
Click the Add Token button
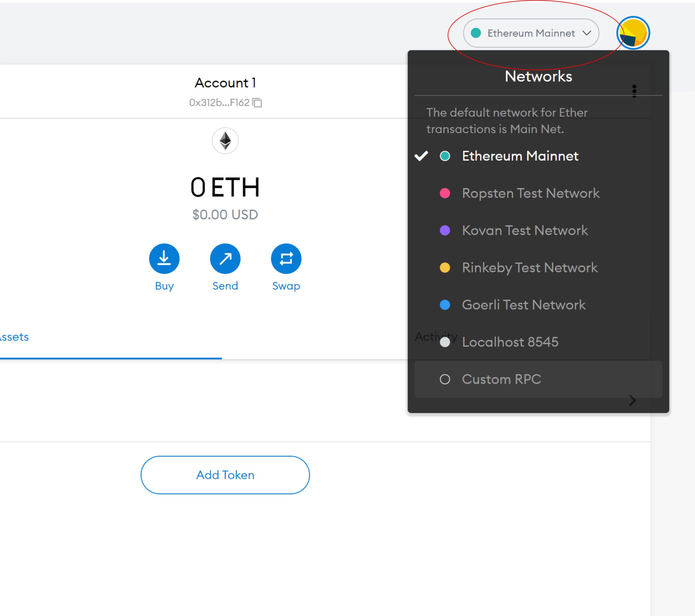(225, 475)
